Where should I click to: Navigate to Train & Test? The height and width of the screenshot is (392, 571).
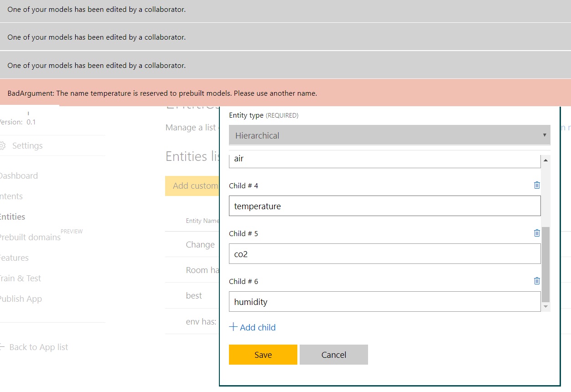[21, 279]
